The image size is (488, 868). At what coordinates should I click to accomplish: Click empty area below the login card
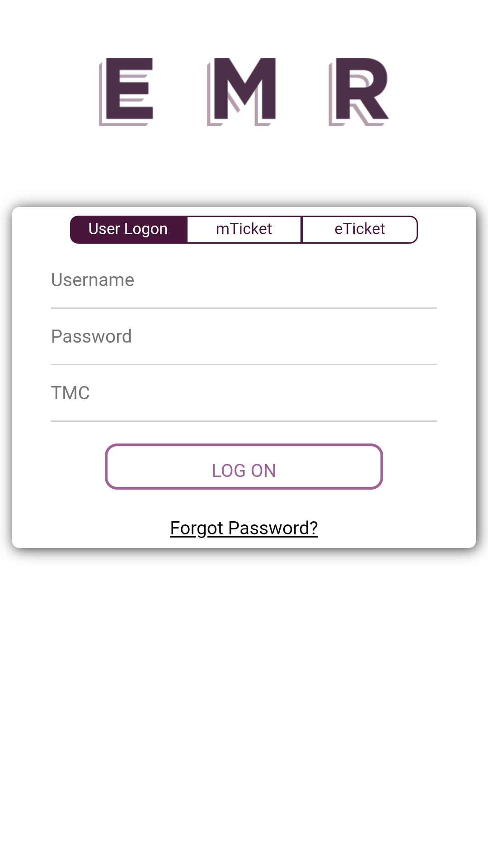pos(244,701)
